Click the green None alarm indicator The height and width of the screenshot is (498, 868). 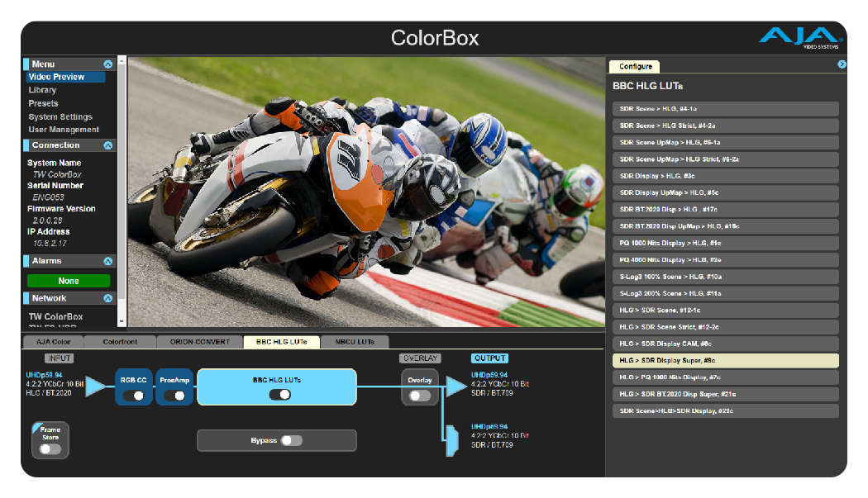coord(69,281)
